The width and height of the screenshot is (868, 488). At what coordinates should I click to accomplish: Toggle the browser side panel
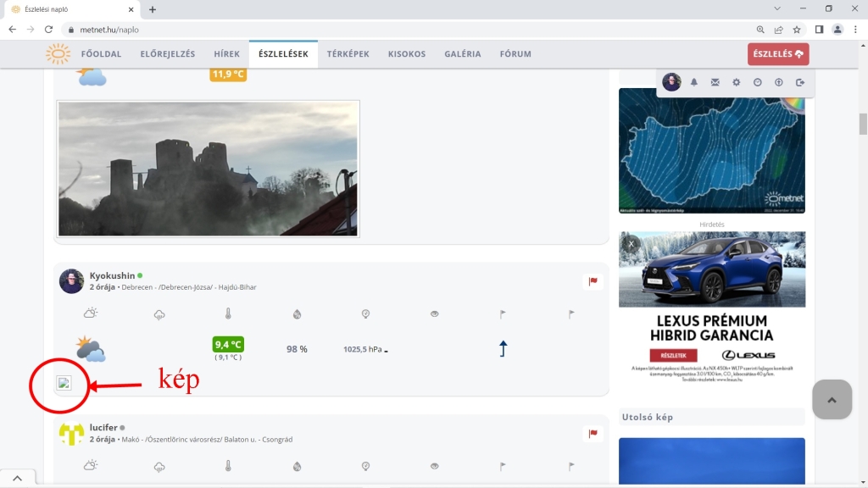[x=819, y=29]
